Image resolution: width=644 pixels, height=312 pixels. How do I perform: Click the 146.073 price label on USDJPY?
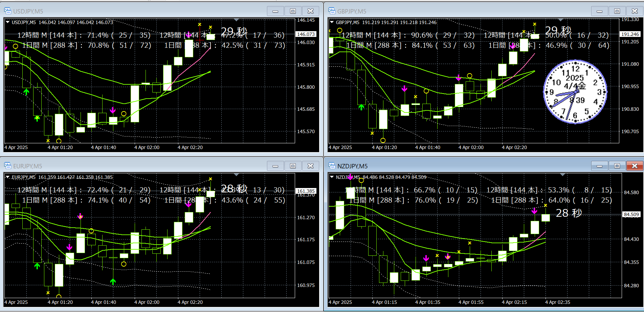tap(306, 34)
